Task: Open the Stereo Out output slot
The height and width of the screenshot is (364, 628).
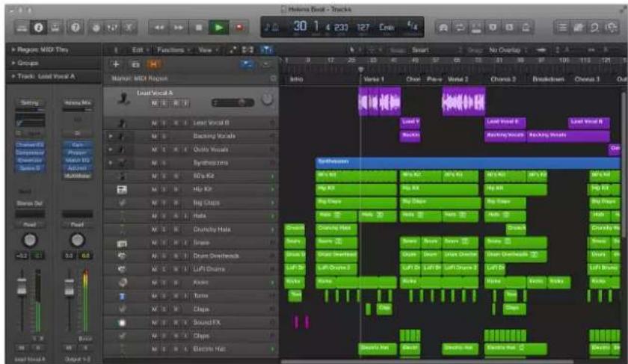Action: pos(29,203)
